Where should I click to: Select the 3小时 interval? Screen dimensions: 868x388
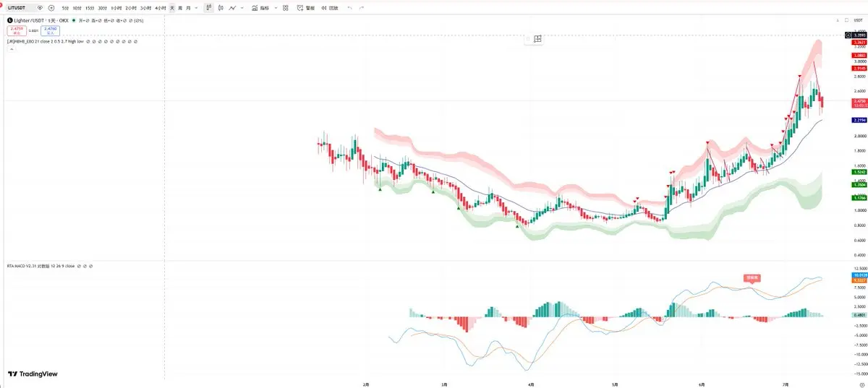coord(145,7)
